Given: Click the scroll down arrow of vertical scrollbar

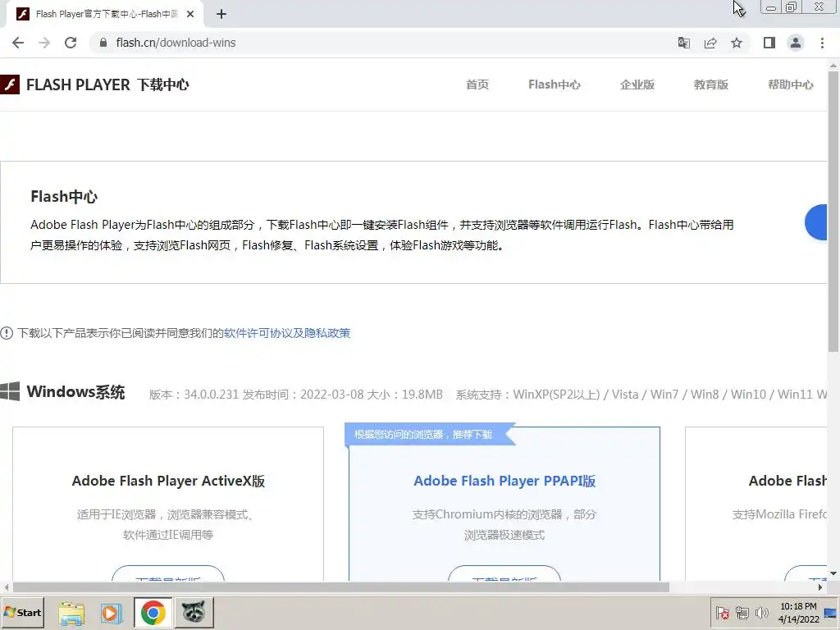Looking at the screenshot, I should click(x=833, y=573).
